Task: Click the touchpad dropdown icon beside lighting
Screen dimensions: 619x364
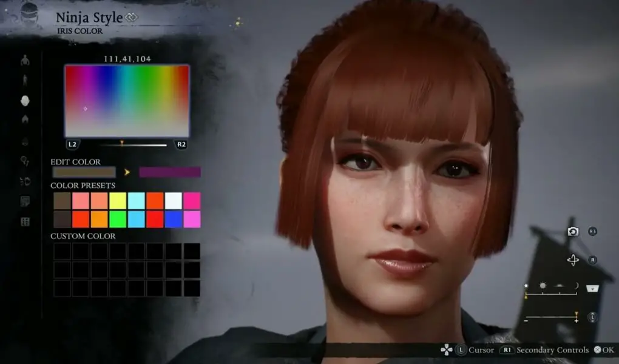Action: tap(592, 288)
